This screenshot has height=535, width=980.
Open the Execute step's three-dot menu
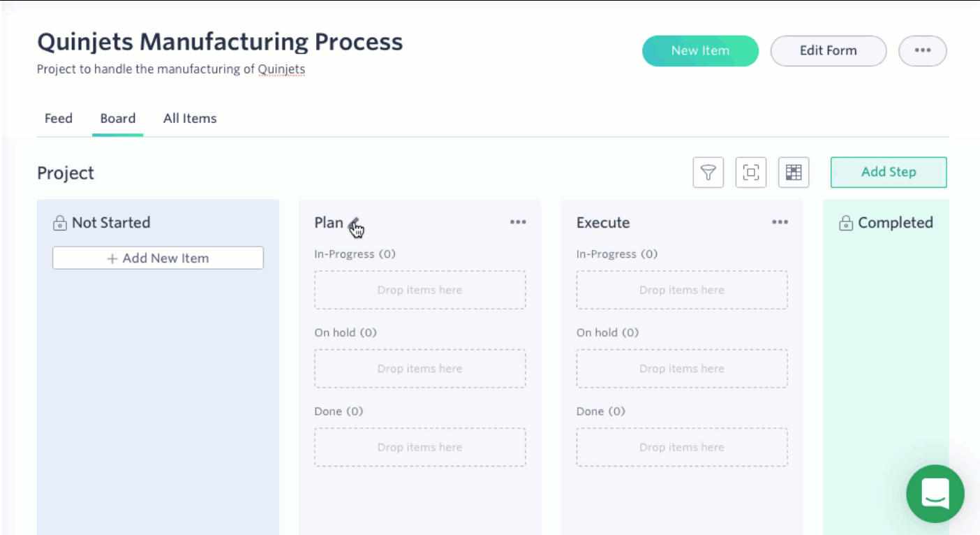[x=780, y=222]
